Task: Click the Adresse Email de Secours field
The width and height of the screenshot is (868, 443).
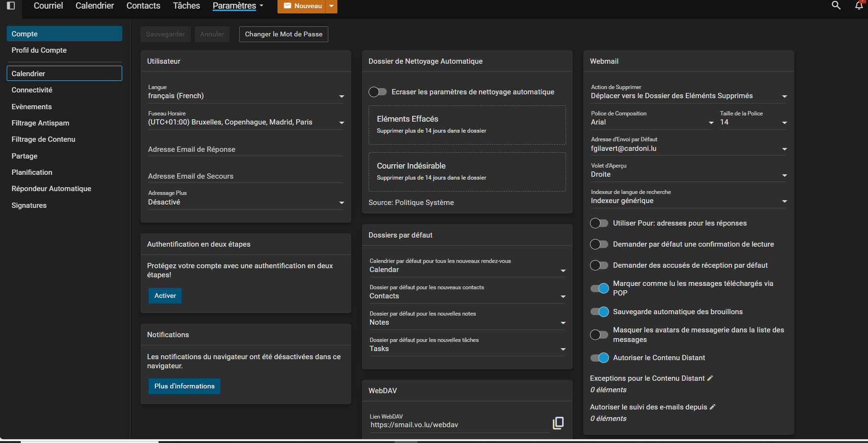Action: tap(245, 176)
